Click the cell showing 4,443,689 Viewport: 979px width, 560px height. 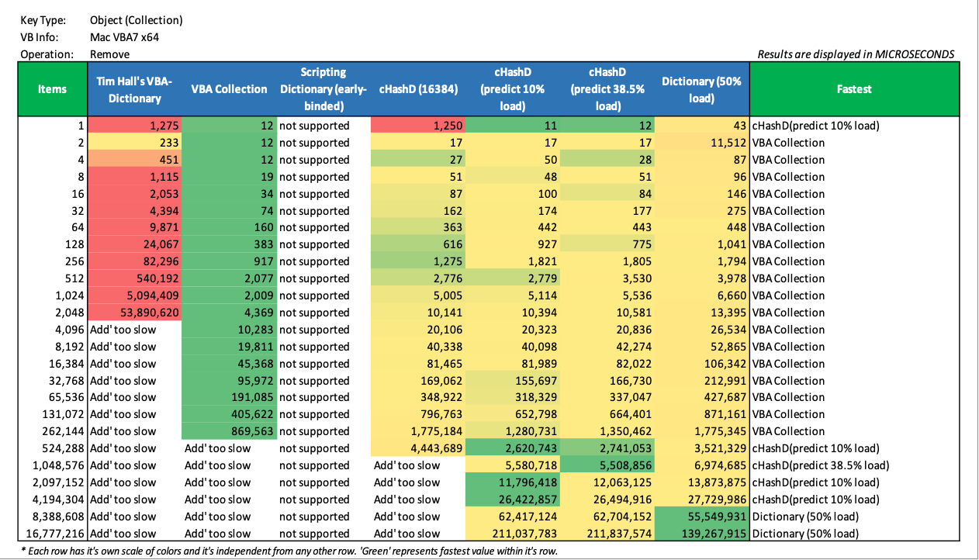click(418, 448)
